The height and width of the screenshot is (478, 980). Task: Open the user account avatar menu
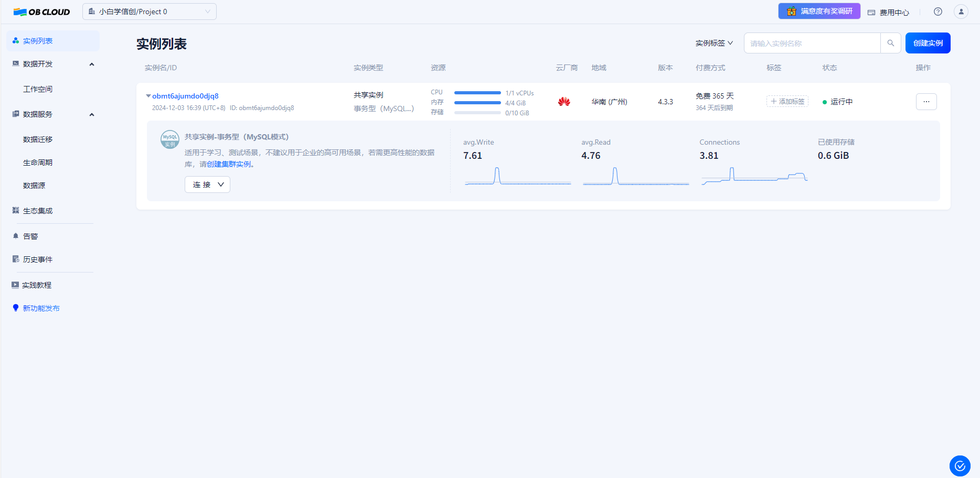tap(961, 12)
